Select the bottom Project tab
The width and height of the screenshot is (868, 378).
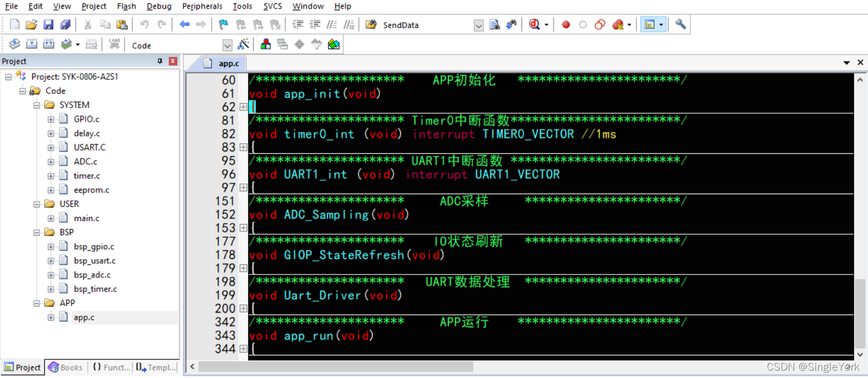[23, 367]
